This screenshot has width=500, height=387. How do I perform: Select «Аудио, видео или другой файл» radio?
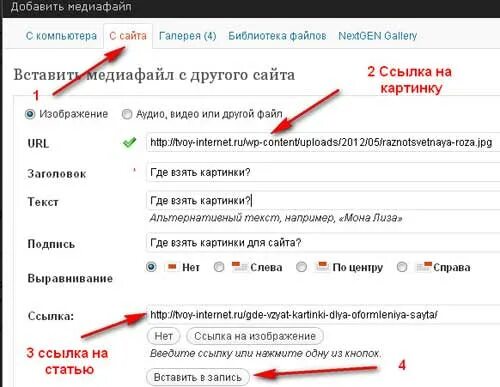127,114
